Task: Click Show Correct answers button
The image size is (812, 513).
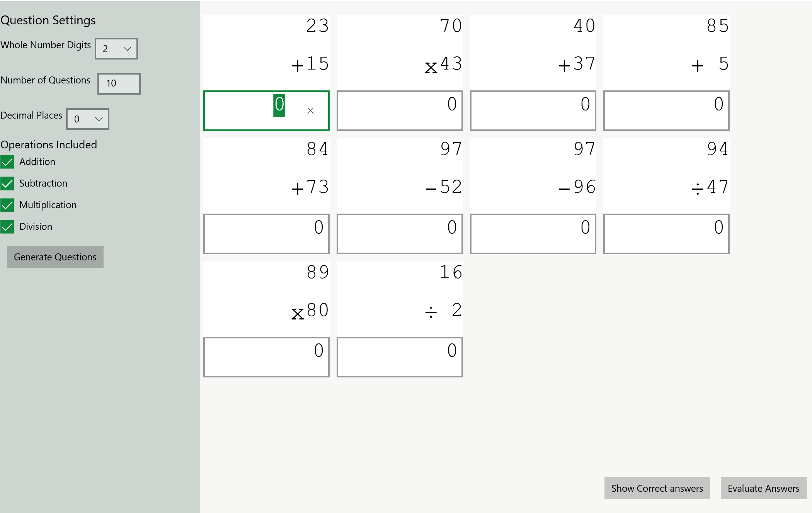Action: [x=657, y=488]
